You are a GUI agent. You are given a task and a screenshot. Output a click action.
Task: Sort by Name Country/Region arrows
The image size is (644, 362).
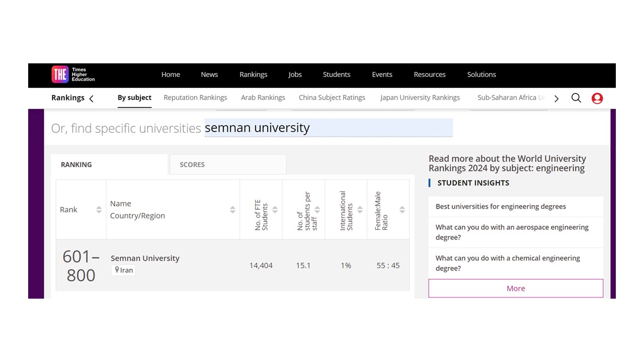tap(232, 210)
